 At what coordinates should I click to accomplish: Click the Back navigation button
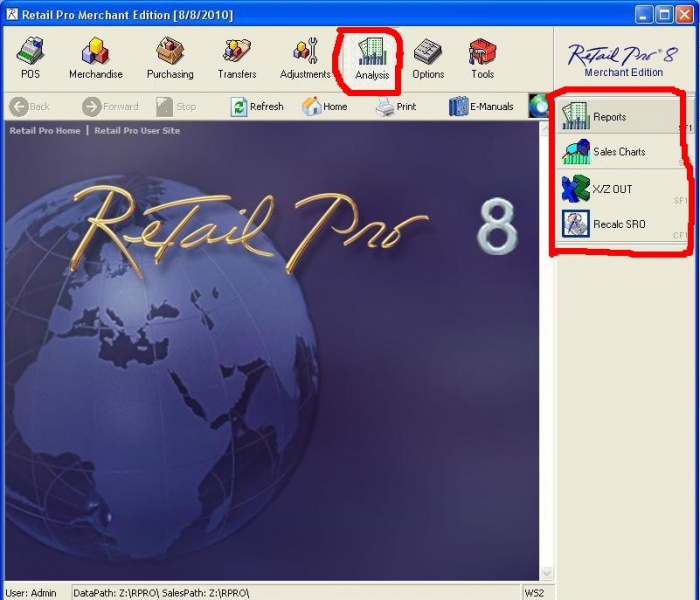pyautogui.click(x=30, y=107)
